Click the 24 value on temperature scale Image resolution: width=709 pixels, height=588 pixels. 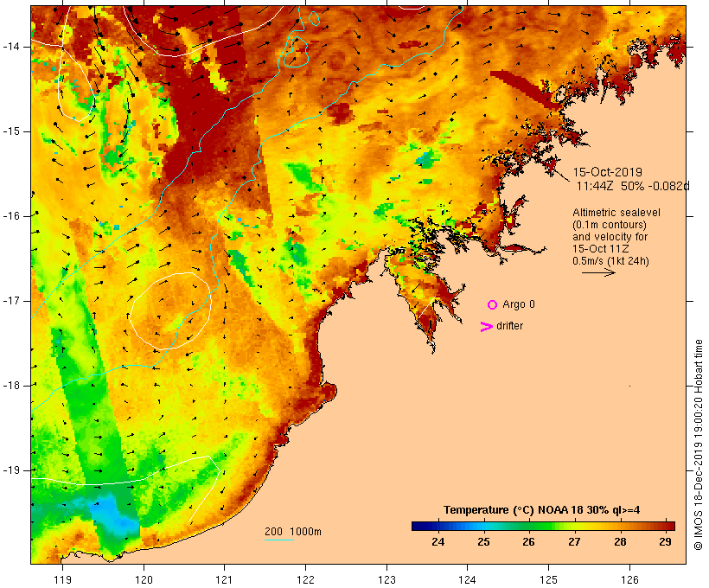(438, 541)
